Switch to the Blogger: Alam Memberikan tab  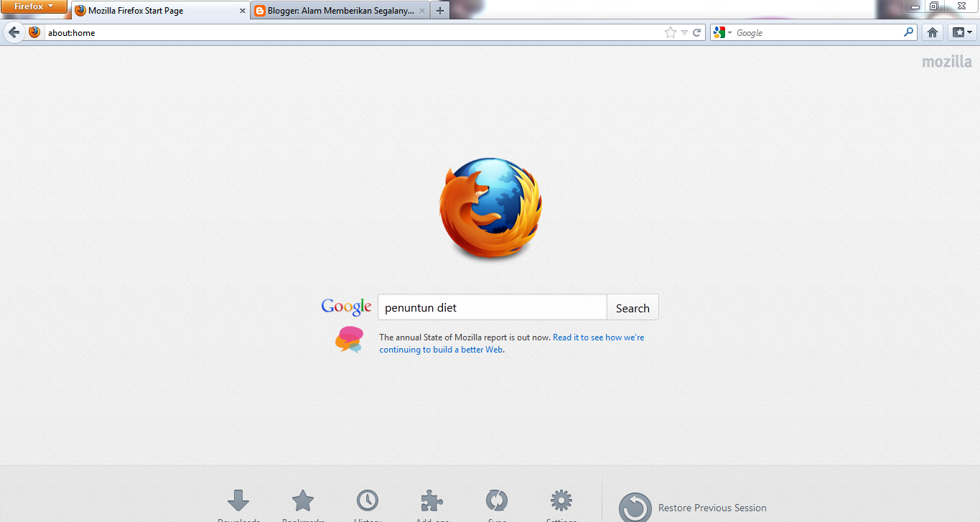[x=340, y=11]
